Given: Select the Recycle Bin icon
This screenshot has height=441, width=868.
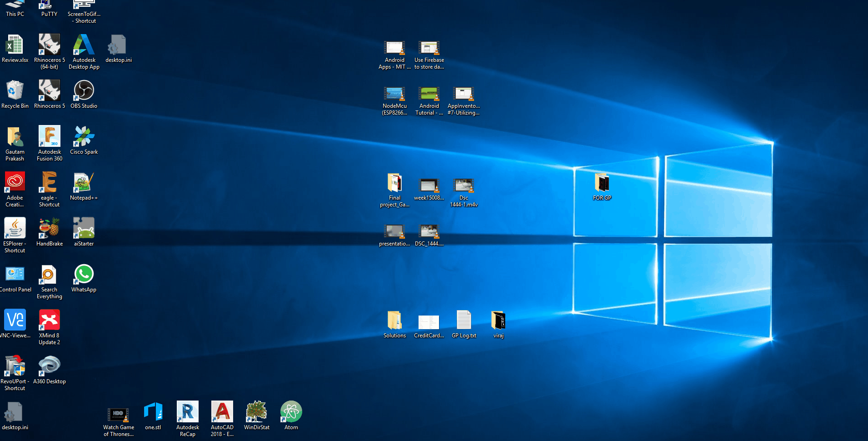Looking at the screenshot, I should pyautogui.click(x=15, y=95).
